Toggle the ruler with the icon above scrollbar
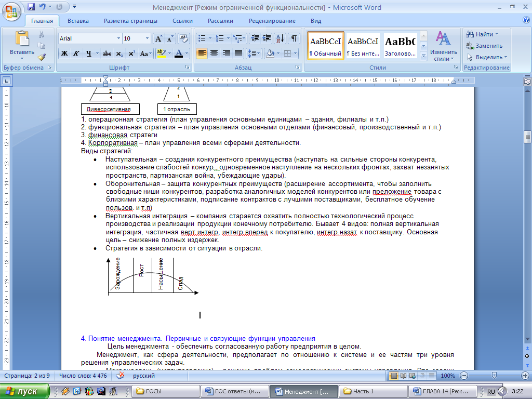The image size is (532, 399). pos(527,82)
